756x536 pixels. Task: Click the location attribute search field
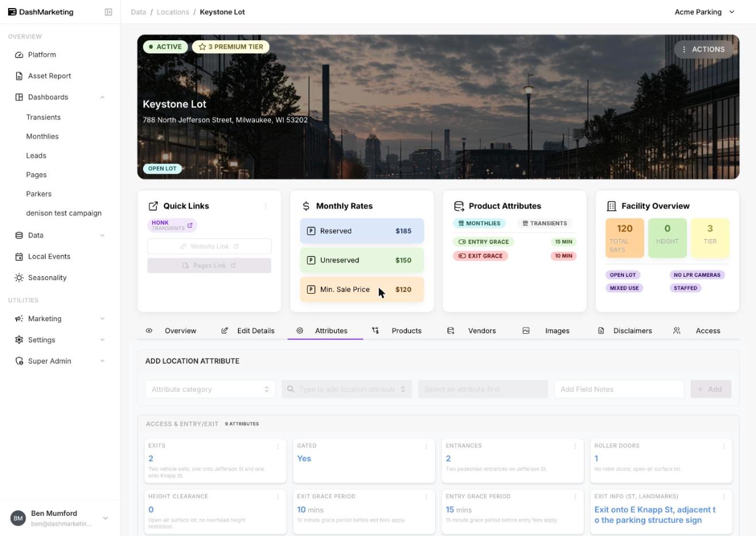pyautogui.click(x=346, y=390)
